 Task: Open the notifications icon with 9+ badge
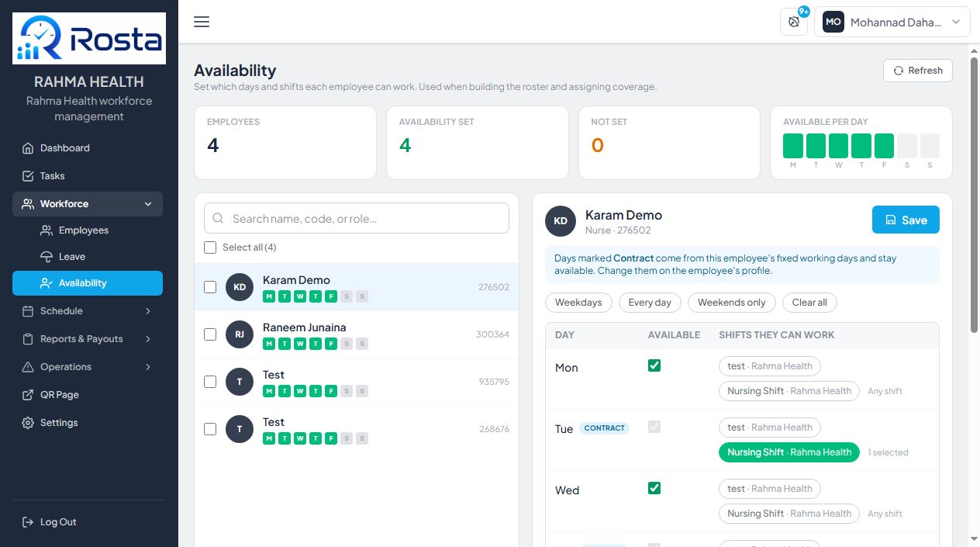pyautogui.click(x=794, y=22)
